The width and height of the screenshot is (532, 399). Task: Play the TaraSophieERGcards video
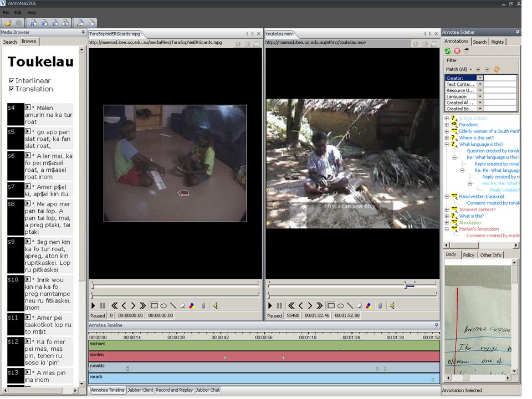click(x=93, y=306)
